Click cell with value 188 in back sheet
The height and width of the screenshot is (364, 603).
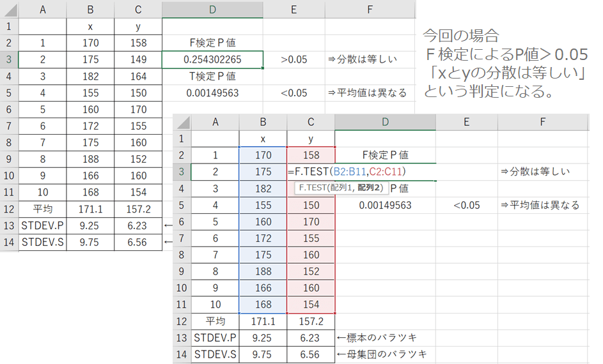click(x=90, y=160)
